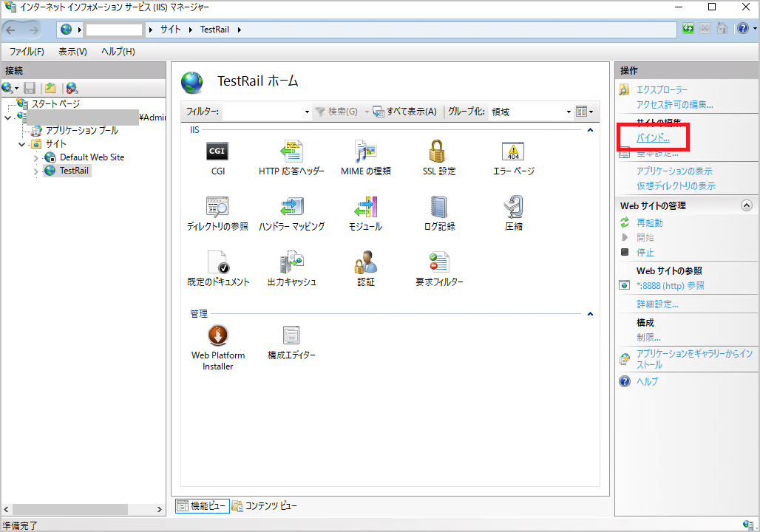Switch to コンテンツ ビュー tab
This screenshot has height=532, width=760.
point(265,506)
